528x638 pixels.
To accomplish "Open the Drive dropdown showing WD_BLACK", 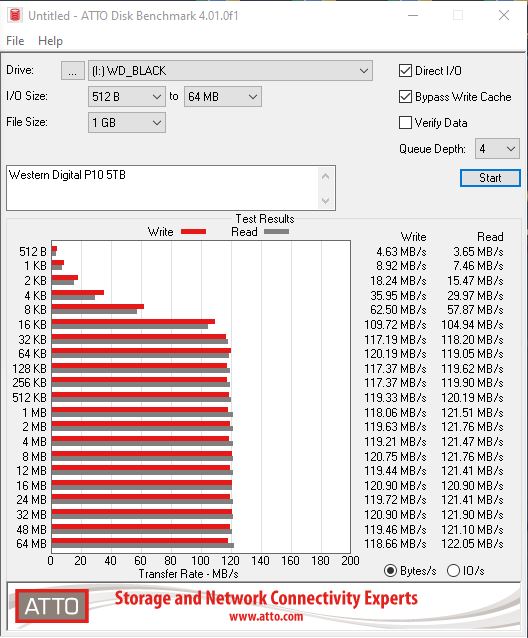I will (x=230, y=71).
